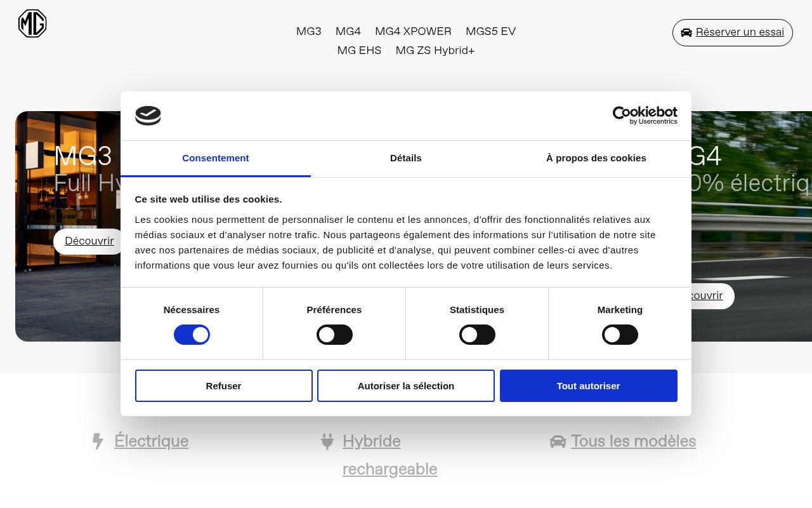Screen dimensions: 812x508
Task: Open the Hybride rechargeable link
Action: pyautogui.click(x=390, y=455)
